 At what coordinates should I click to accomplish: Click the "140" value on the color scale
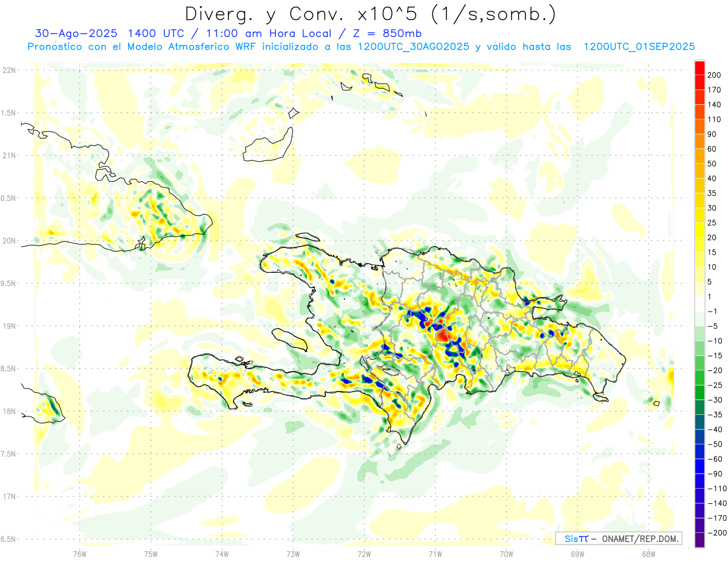714,104
